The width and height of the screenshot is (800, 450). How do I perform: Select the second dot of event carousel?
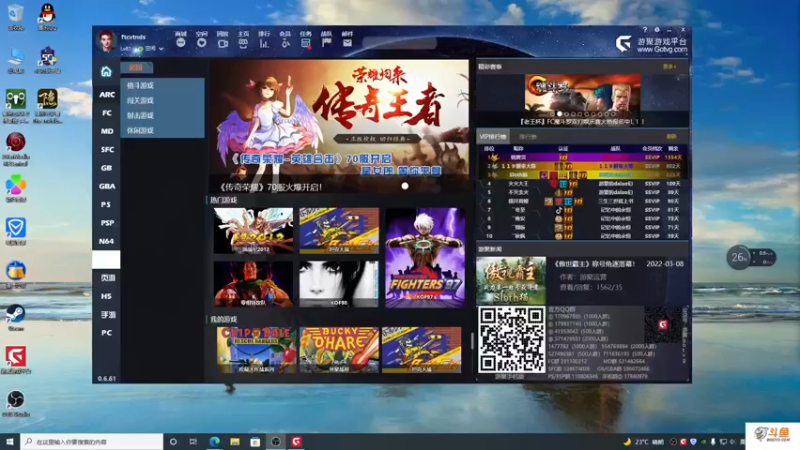[560, 114]
